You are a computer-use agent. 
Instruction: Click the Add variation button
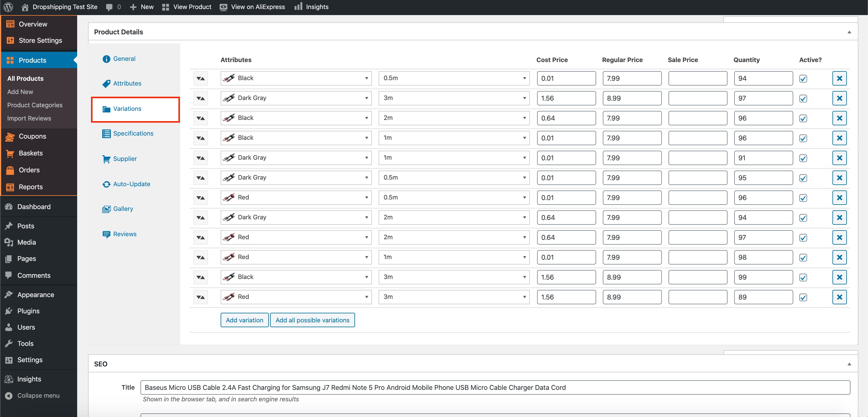[x=244, y=320]
